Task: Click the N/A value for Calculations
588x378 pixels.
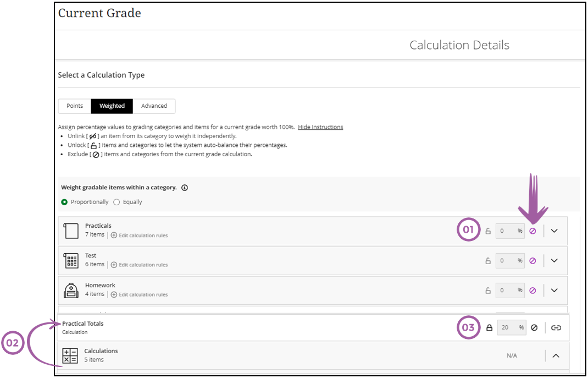Action: pos(512,355)
